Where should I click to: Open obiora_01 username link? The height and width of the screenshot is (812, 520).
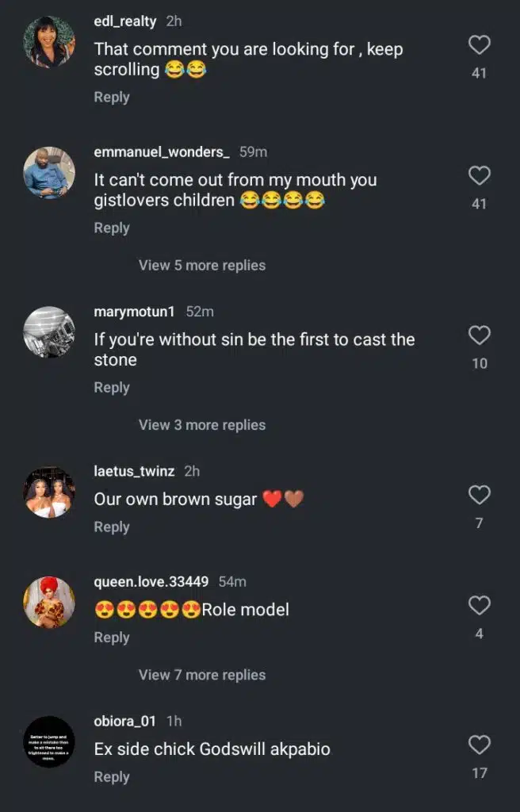pos(125,721)
